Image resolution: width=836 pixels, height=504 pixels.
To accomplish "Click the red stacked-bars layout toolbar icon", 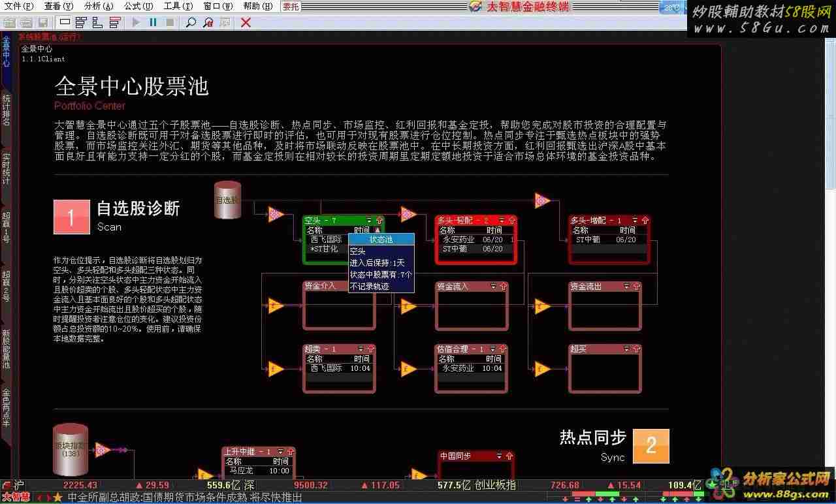I will (115, 22).
